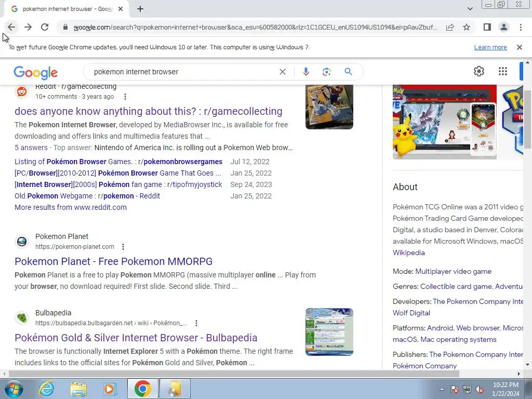532x399 pixels.
Task: Click the muted volume tray icon
Action: (x=480, y=389)
